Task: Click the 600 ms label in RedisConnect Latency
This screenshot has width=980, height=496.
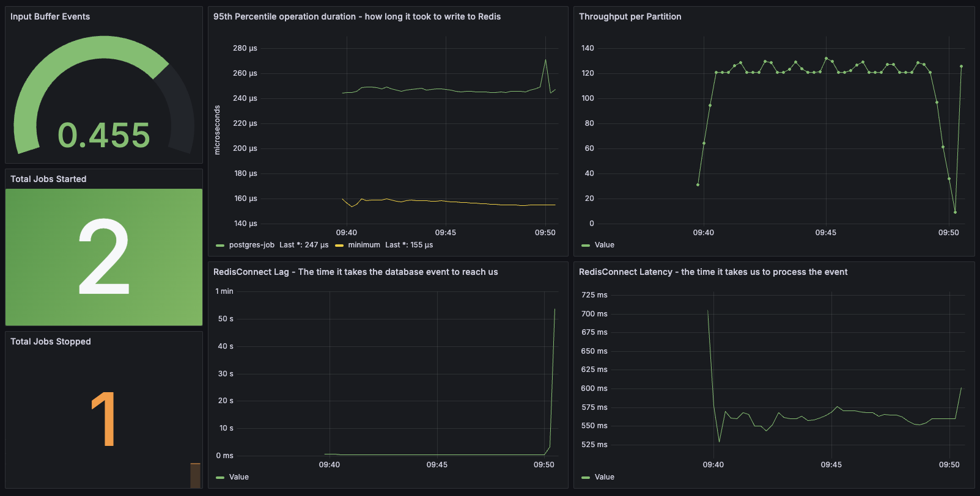Action: click(594, 388)
